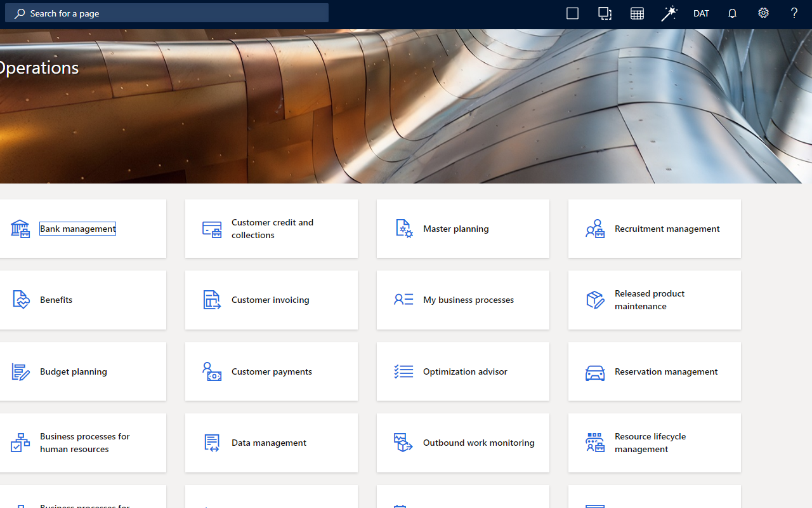Click the Bank management tile icon
This screenshot has width=812, height=508.
tap(20, 229)
